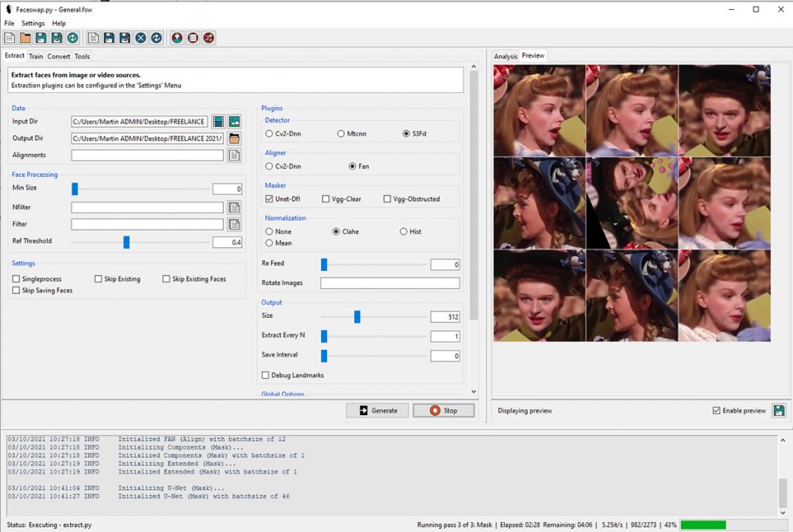Screen dimensions: 793x532
Task: Stop the running extraction
Action: [443, 410]
